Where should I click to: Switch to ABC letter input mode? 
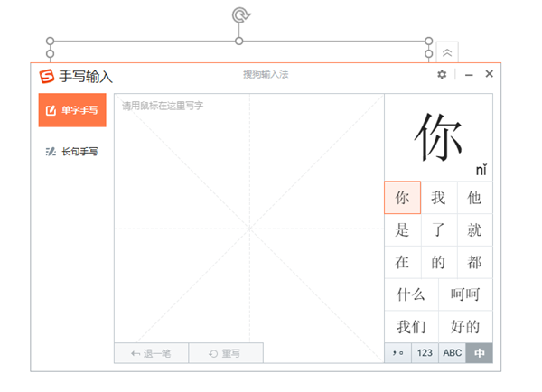[x=453, y=353]
